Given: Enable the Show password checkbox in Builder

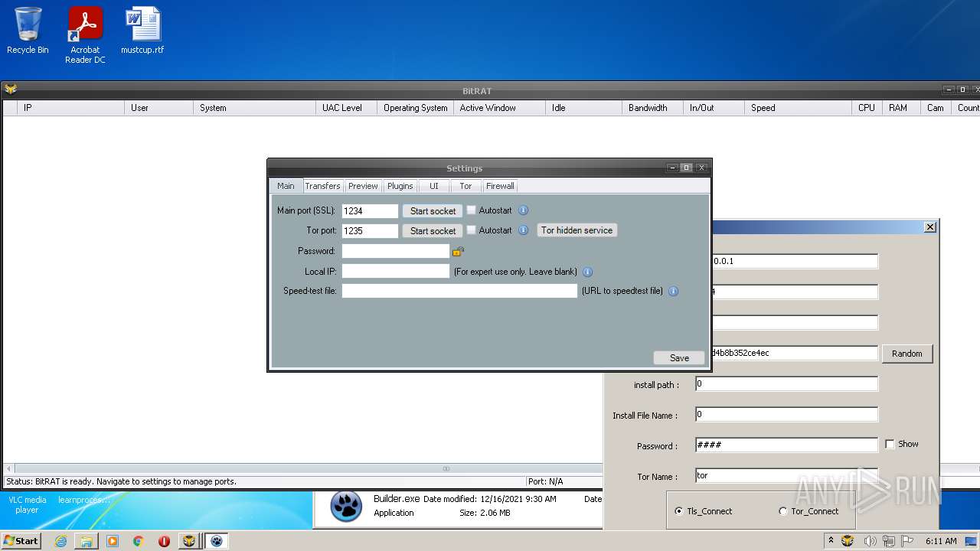Looking at the screenshot, I should point(890,444).
